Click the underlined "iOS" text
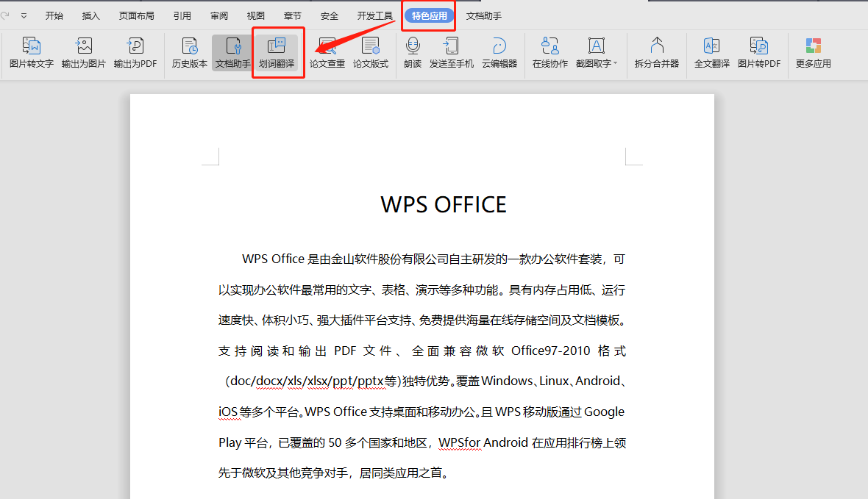The width and height of the screenshot is (868, 499). pos(228,412)
